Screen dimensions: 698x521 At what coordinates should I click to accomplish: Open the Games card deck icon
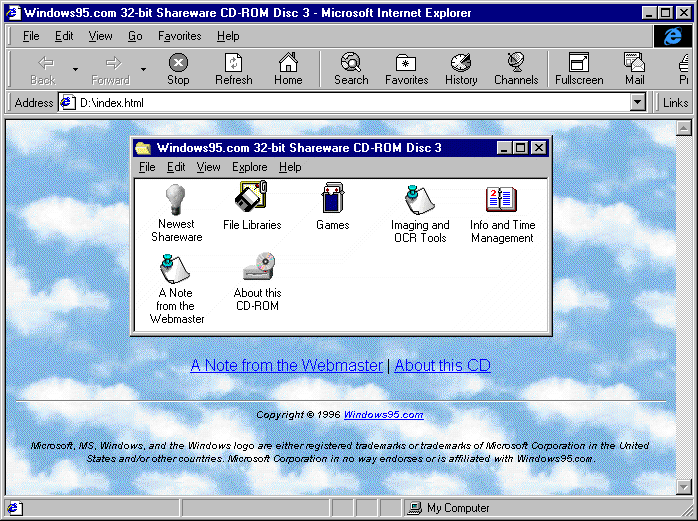click(x=333, y=197)
